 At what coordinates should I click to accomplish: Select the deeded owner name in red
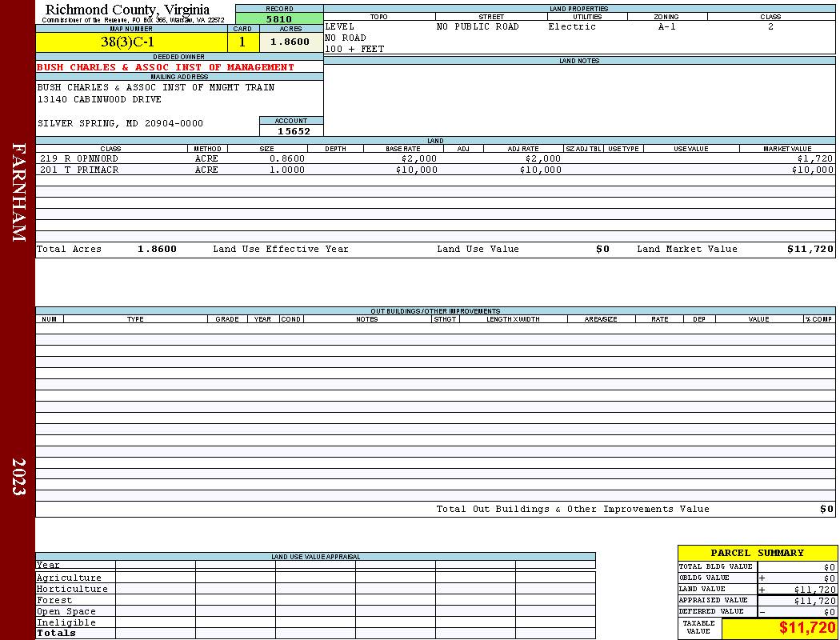166,67
